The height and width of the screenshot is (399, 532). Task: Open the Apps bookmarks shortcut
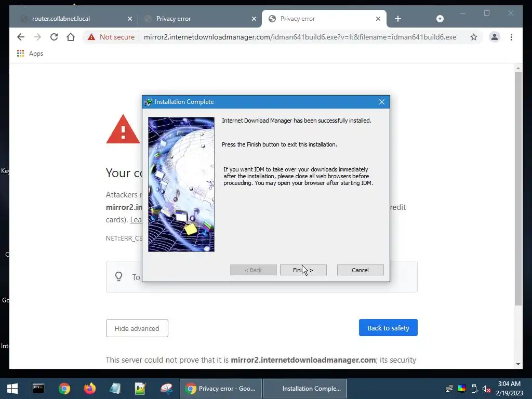coord(30,54)
